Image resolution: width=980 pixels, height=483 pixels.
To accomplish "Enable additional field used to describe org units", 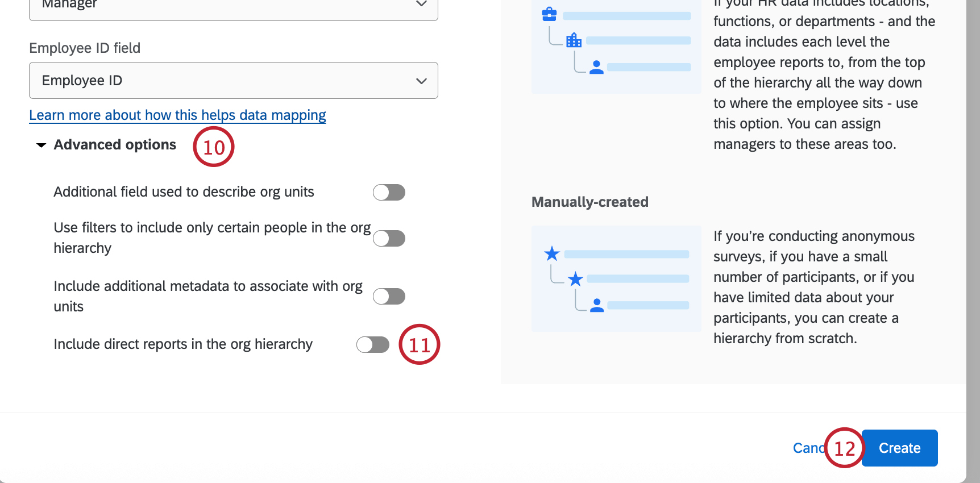I will [389, 192].
